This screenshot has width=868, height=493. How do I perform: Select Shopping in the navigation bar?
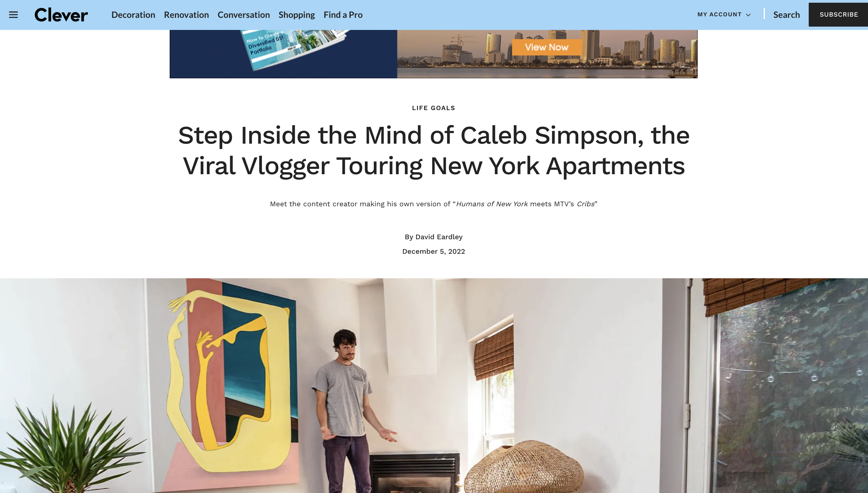pyautogui.click(x=297, y=15)
